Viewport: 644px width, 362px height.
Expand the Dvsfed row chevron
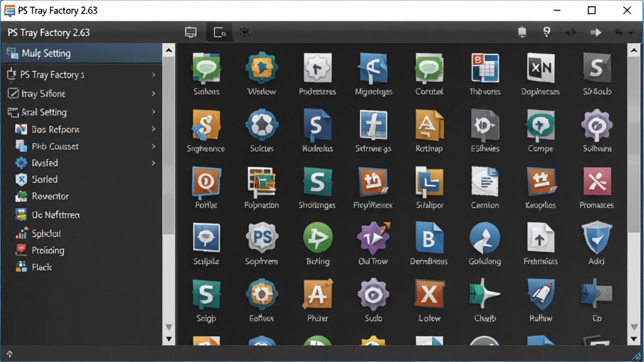coord(153,163)
